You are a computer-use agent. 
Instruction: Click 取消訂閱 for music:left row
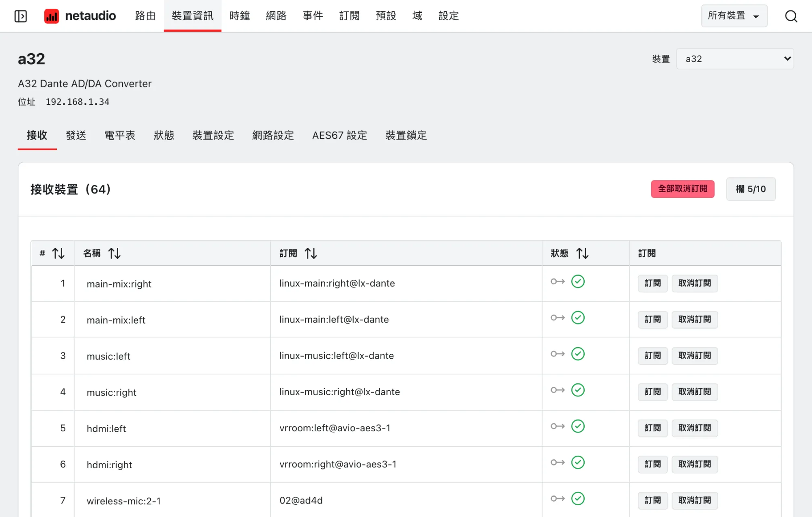tap(694, 355)
